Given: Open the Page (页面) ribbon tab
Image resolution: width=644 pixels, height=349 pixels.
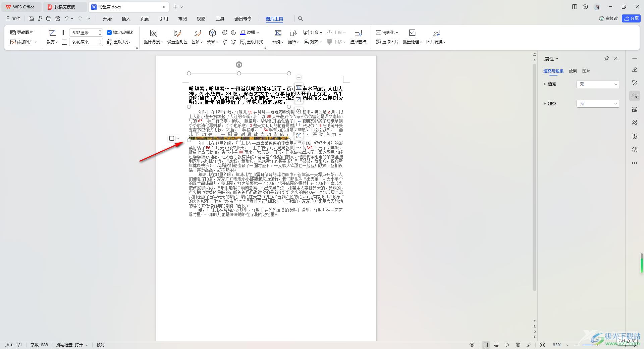Looking at the screenshot, I should (145, 19).
